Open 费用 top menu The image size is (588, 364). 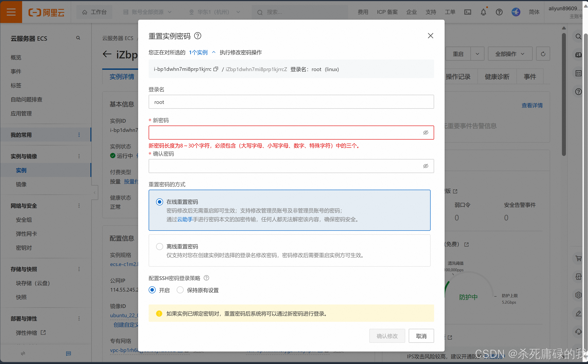click(x=363, y=12)
